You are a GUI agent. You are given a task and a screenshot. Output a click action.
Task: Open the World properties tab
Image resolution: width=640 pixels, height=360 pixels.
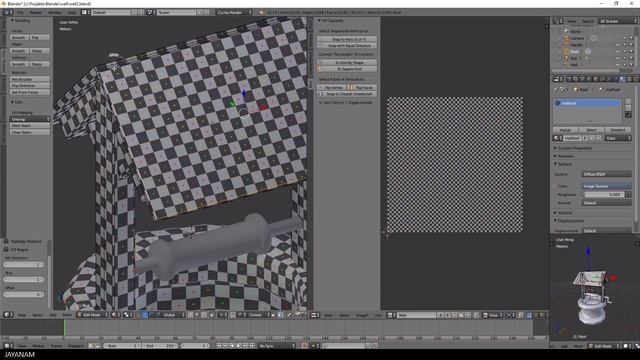tap(589, 79)
